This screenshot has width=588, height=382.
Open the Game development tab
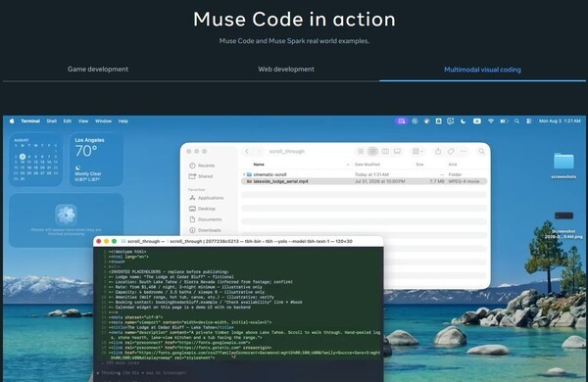(x=98, y=69)
